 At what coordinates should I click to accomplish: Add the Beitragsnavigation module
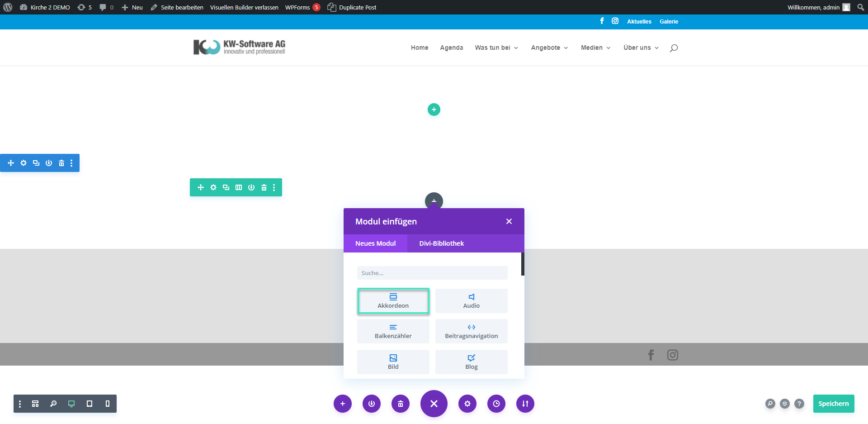(471, 331)
